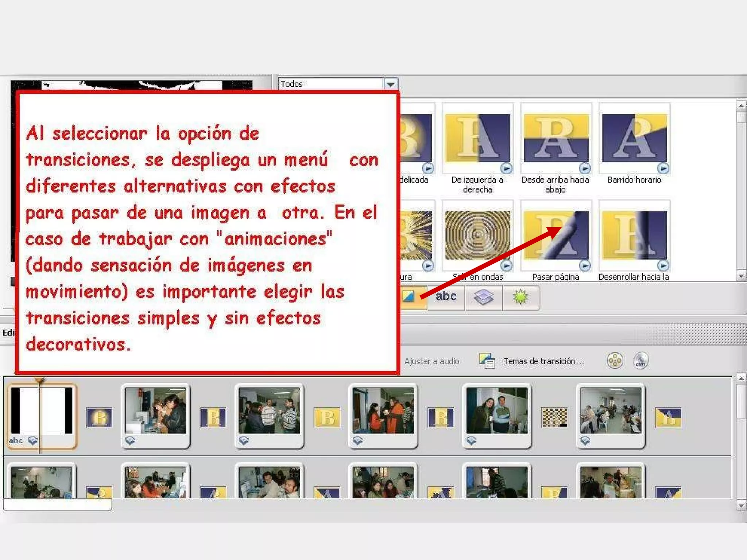Preview the De izquierda a derecha transition
The height and width of the screenshot is (560, 747).
[506, 168]
